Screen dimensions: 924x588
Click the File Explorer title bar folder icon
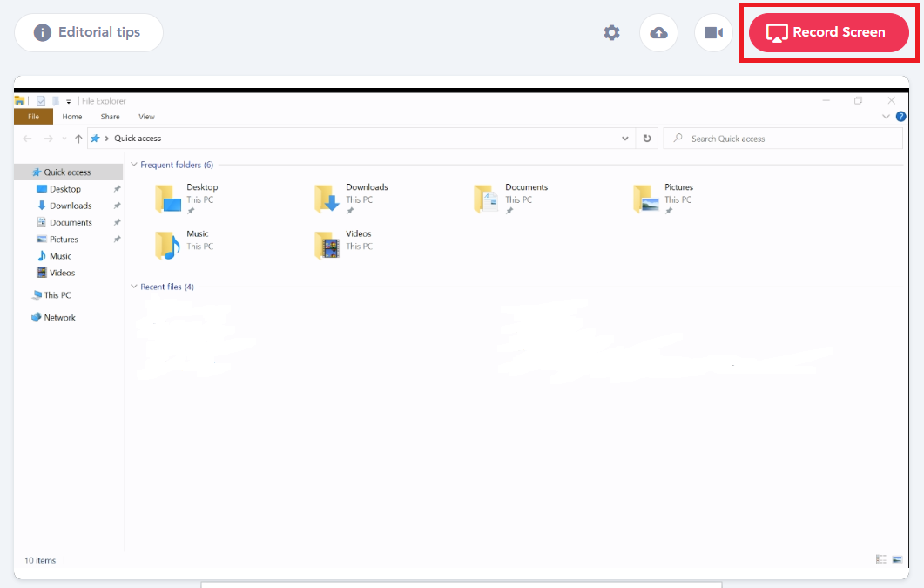pos(19,101)
